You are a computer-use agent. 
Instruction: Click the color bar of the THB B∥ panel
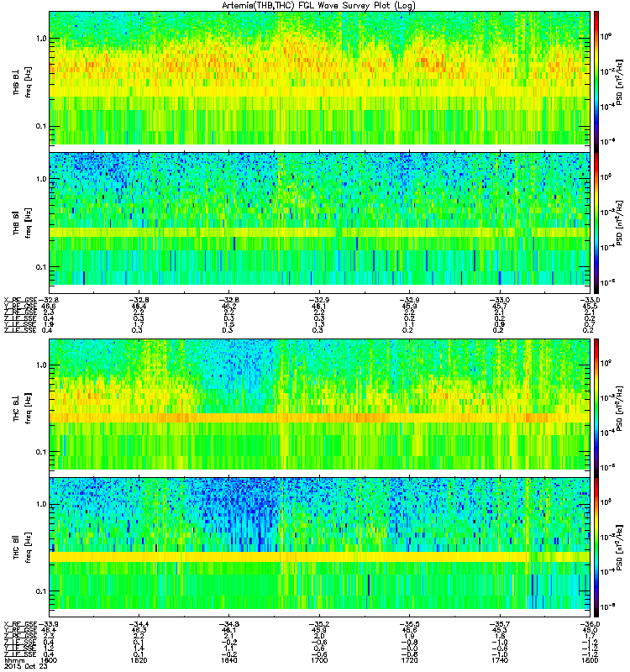pyautogui.click(x=596, y=222)
